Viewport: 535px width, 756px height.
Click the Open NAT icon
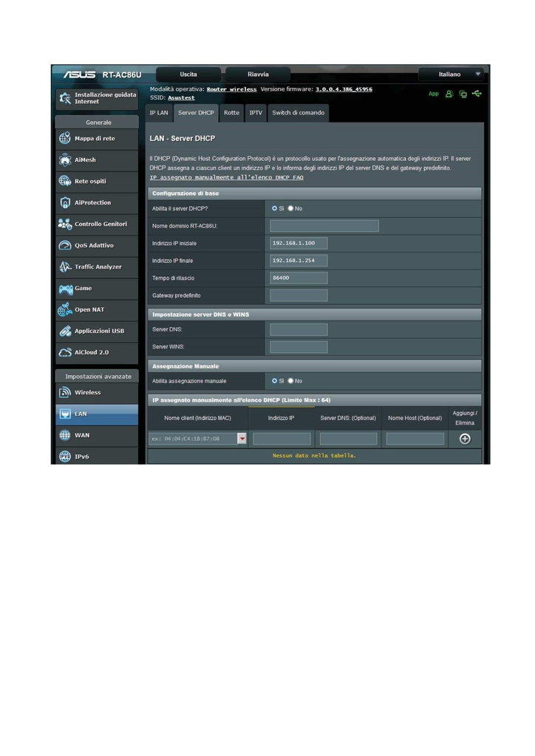coord(64,309)
